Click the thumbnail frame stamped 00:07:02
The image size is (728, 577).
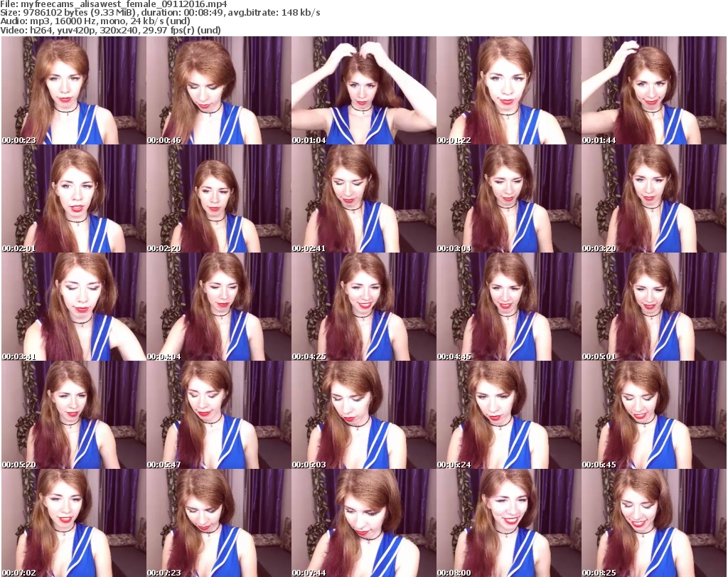coord(74,523)
